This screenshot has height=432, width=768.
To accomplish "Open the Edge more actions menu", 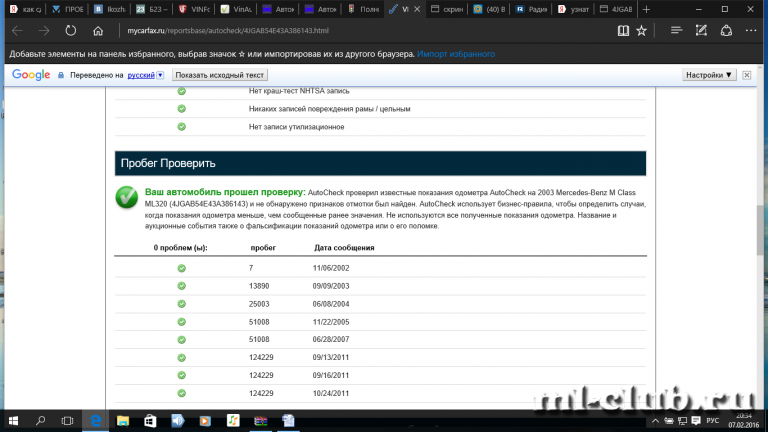I will click(751, 31).
